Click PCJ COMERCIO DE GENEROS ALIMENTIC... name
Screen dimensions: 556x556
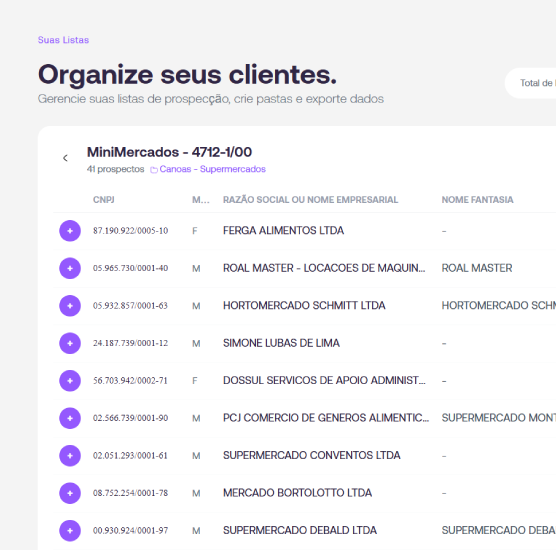(326, 418)
